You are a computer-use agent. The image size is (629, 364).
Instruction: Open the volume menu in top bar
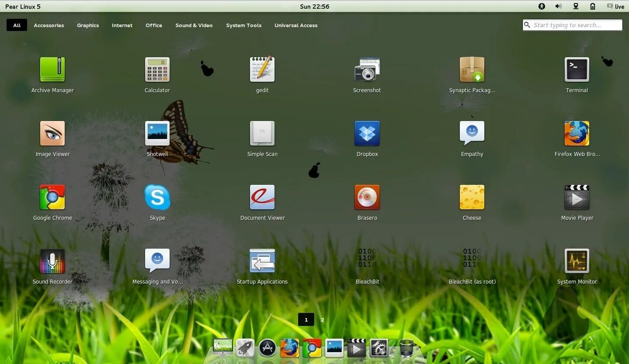[558, 6]
